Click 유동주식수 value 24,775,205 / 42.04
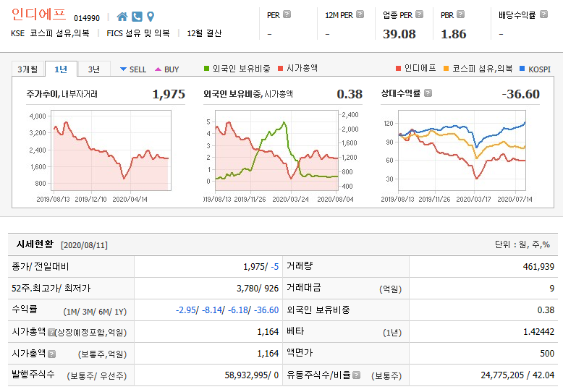Viewport: 563px width, 392px height. [x=517, y=375]
